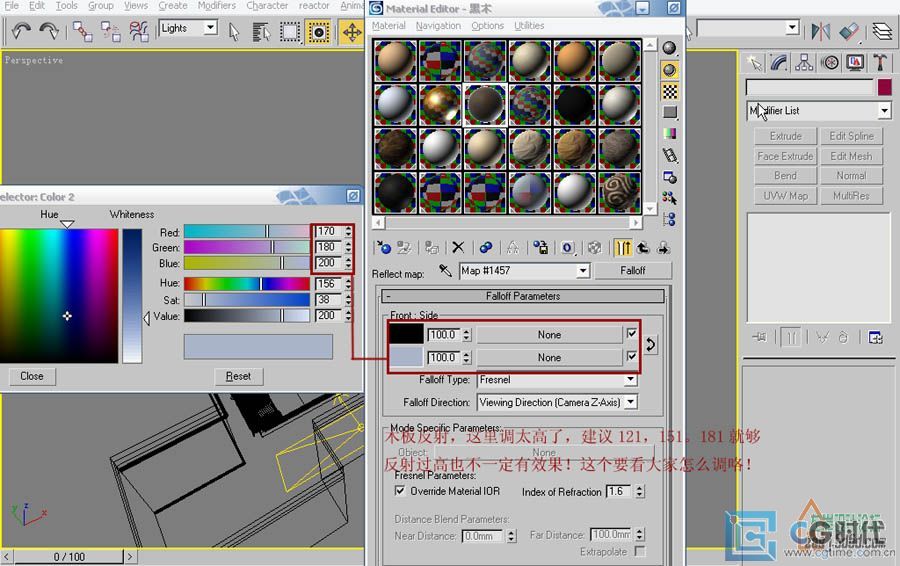Open the Falloff Type dropdown
Screen dimensions: 900x566
pos(630,379)
